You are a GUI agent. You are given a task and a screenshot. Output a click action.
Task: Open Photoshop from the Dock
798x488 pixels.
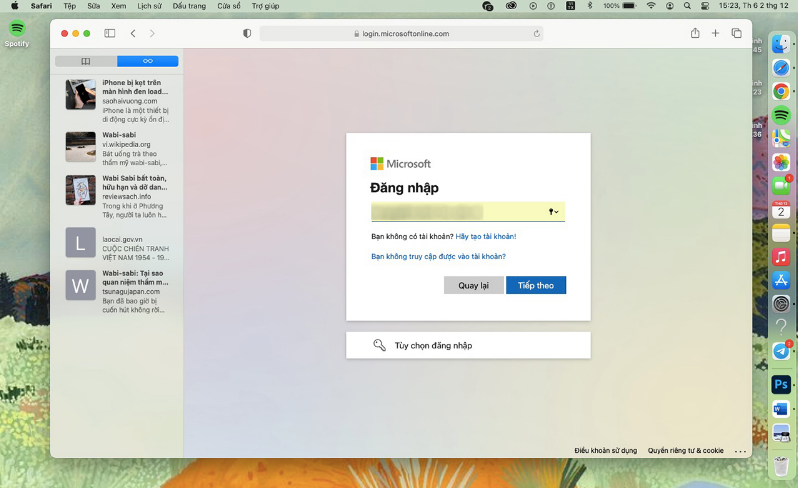tap(781, 384)
